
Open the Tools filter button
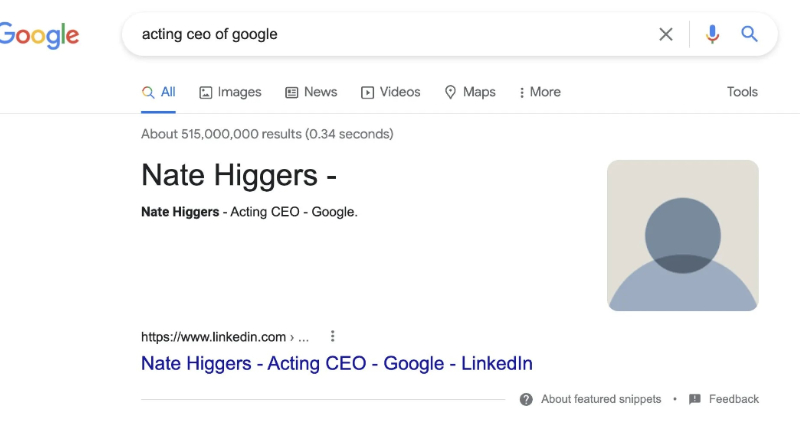(x=742, y=92)
